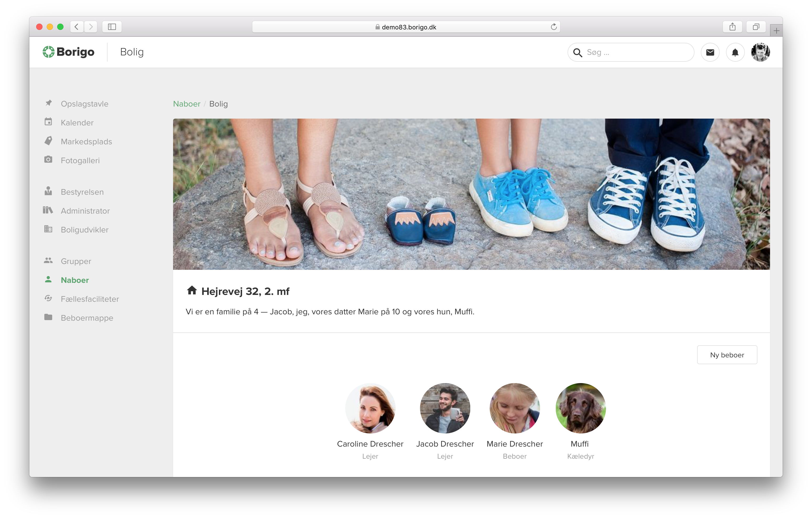This screenshot has height=519, width=812.
Task: Open Kalender in the sidebar
Action: point(77,123)
